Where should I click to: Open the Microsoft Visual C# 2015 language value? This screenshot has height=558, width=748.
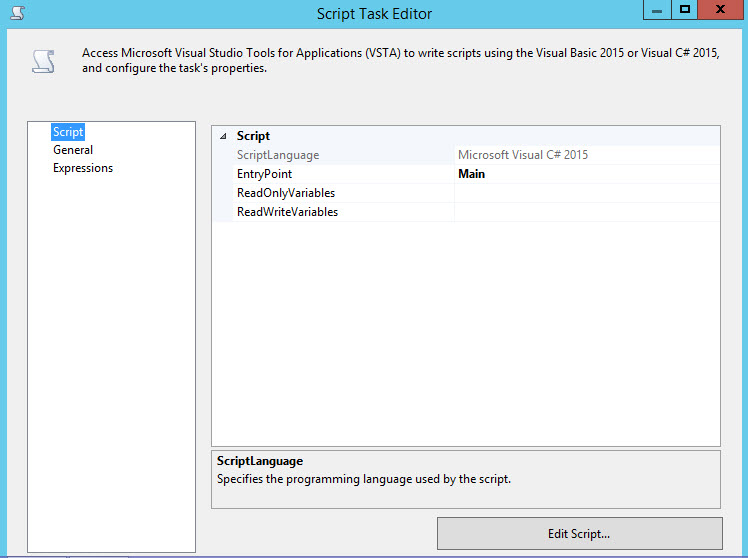(587, 155)
